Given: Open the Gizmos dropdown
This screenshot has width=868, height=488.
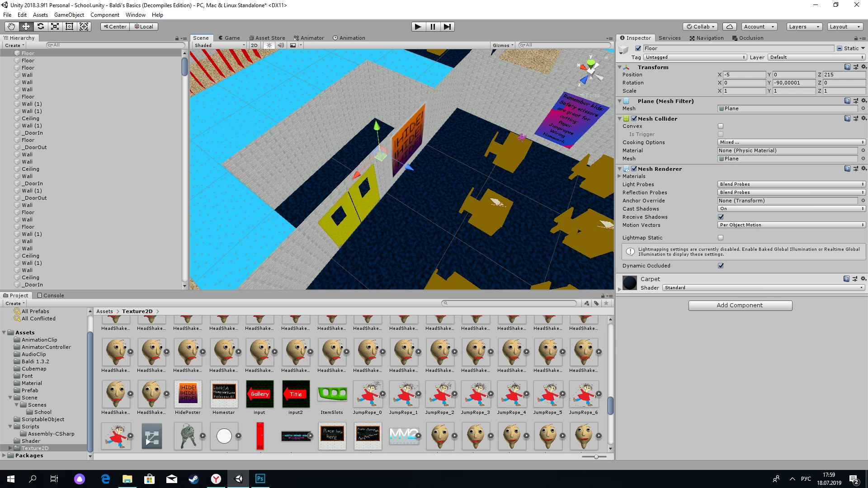Looking at the screenshot, I should pyautogui.click(x=503, y=45).
